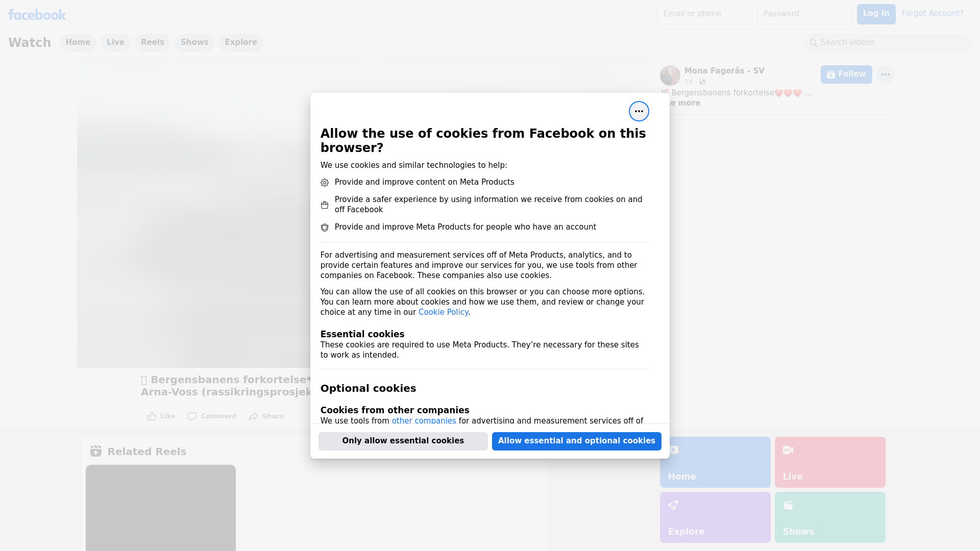The image size is (980, 551).
Task: Click the Facebook logo
Action: coord(37,15)
